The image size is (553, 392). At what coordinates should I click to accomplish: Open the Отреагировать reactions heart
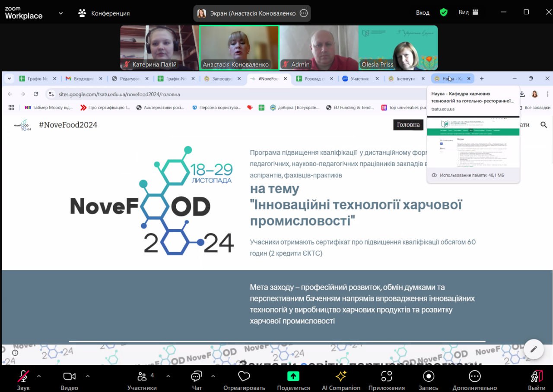coord(245,380)
